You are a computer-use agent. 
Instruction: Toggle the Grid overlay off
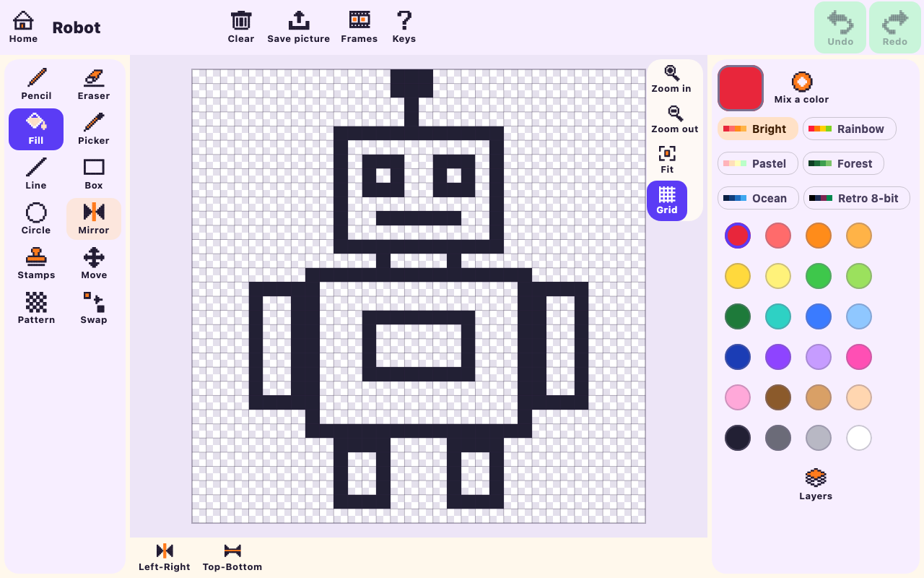point(667,201)
